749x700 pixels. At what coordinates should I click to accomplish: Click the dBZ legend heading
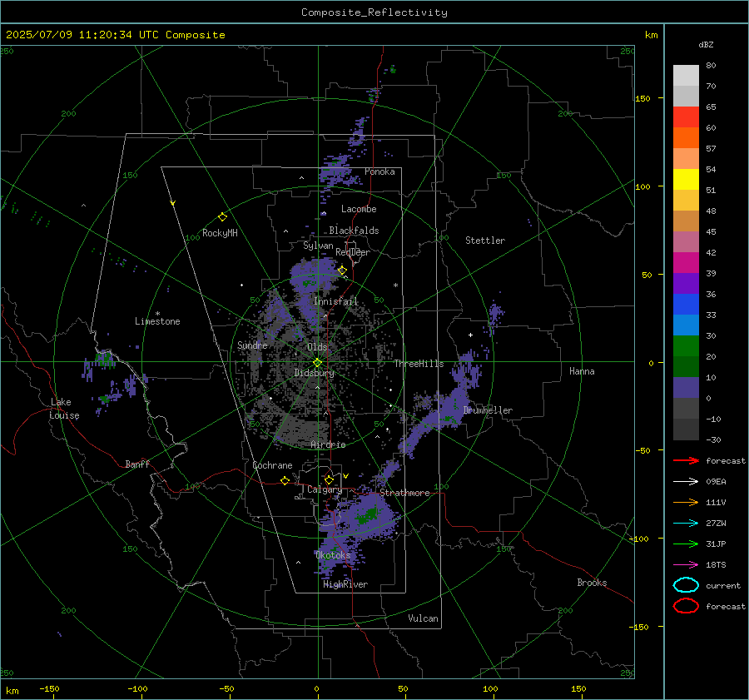click(x=706, y=44)
